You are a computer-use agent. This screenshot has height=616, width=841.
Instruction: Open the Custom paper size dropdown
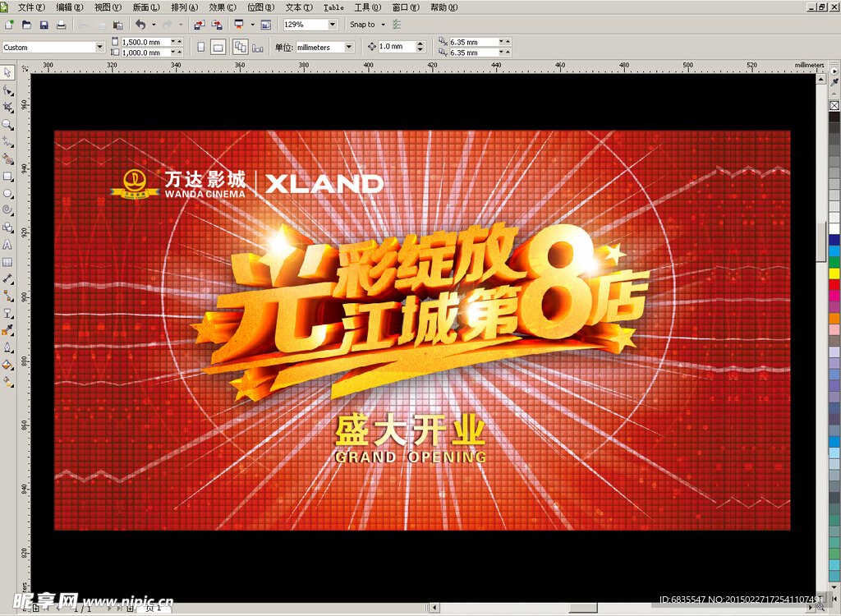99,47
